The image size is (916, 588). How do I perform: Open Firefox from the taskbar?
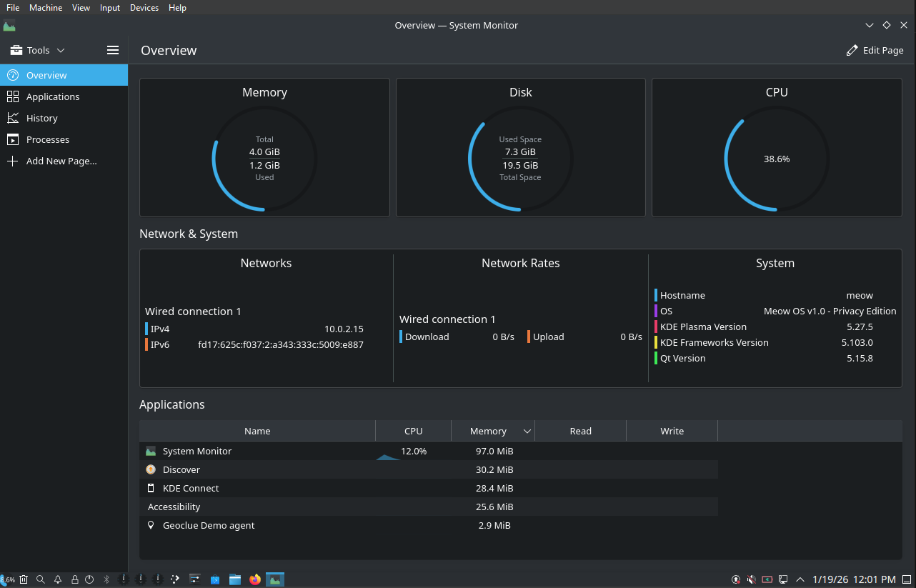(x=255, y=579)
